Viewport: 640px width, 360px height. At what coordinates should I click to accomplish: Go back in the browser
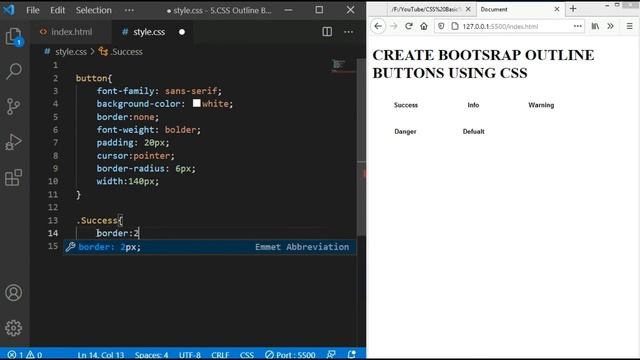378,26
